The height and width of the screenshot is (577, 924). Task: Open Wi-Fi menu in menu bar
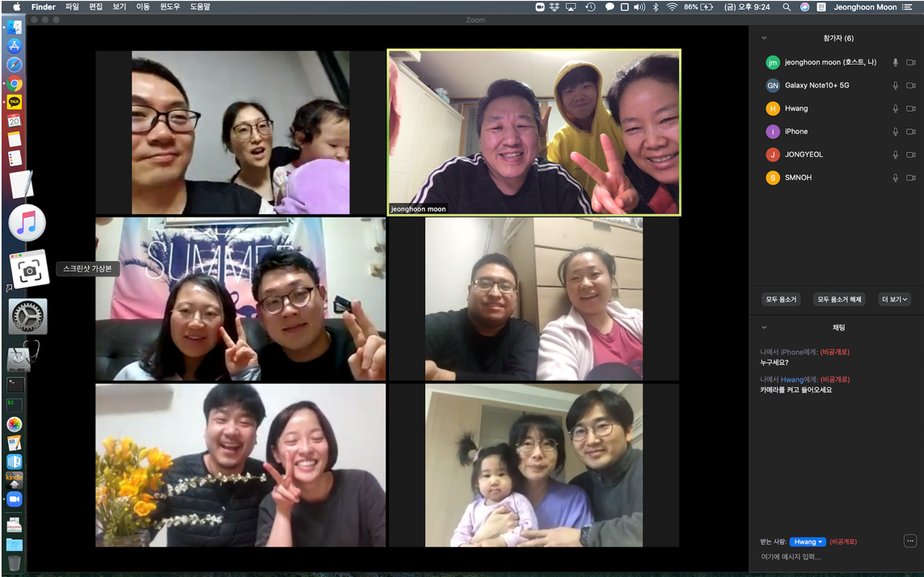[672, 7]
